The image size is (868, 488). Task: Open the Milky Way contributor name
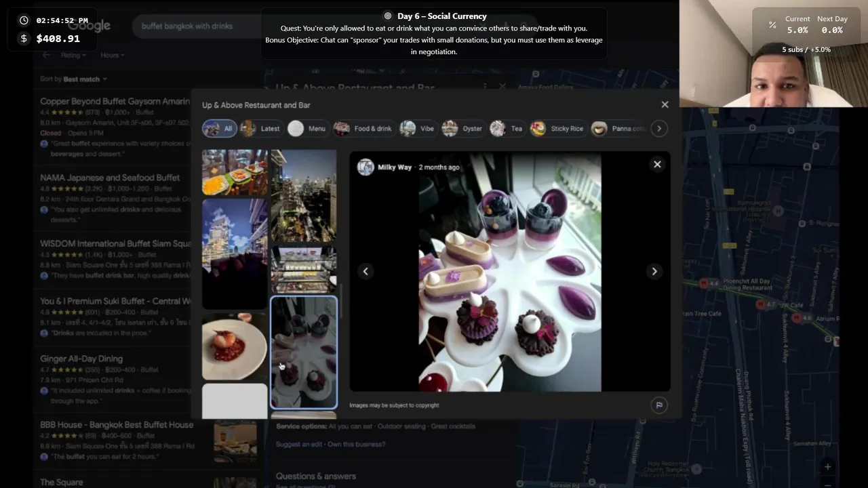tap(395, 167)
